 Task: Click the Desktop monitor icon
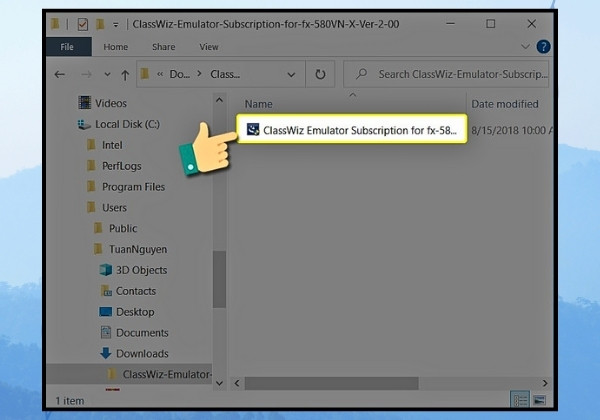tap(106, 312)
